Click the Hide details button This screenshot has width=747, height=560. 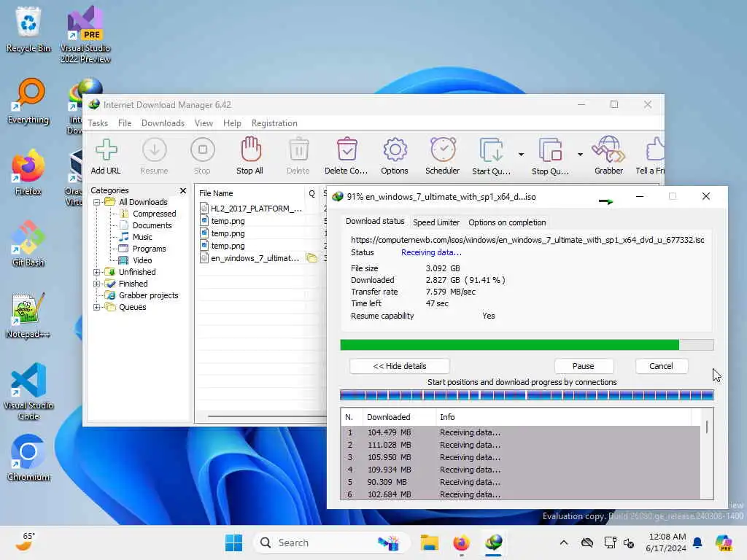coord(399,366)
